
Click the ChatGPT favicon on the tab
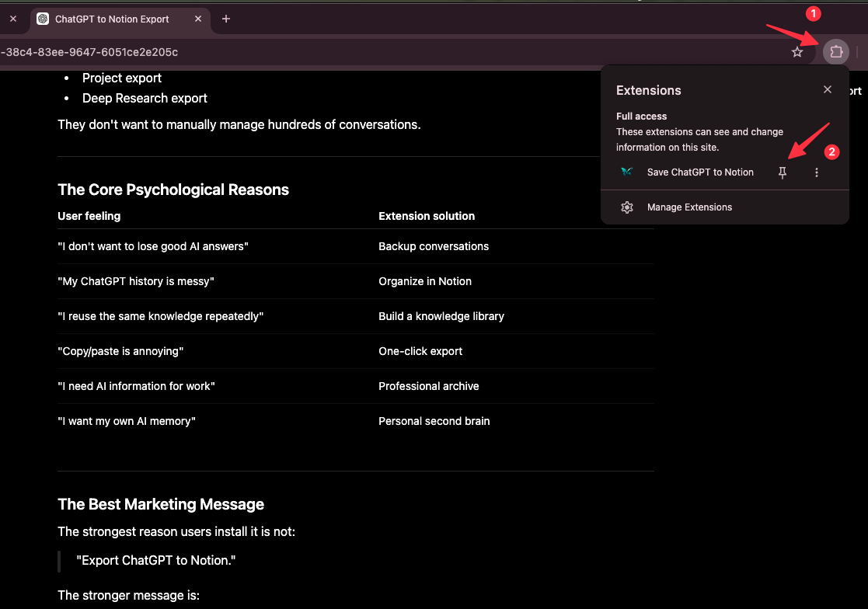pos(43,19)
